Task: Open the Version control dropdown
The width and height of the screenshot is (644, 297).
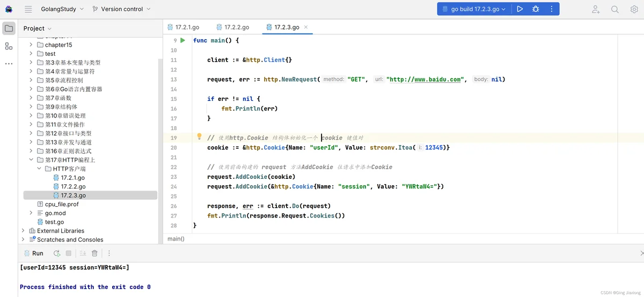Action: (121, 9)
